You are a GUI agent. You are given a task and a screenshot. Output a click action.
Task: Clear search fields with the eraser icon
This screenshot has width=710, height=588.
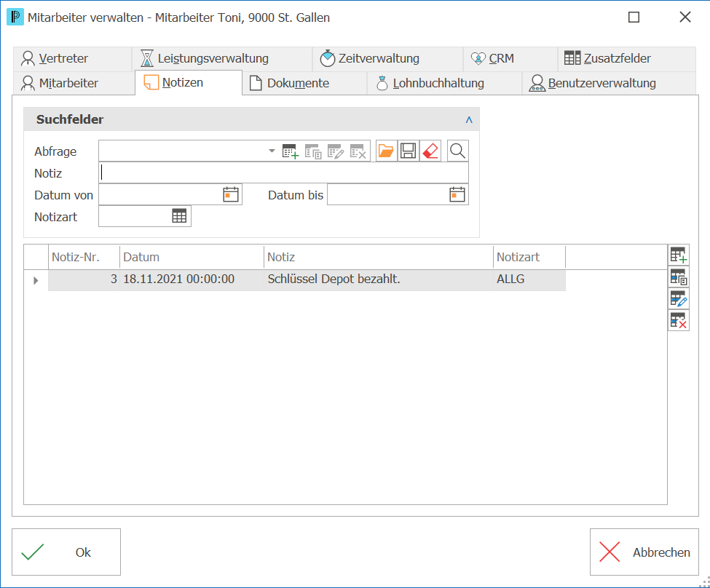point(430,151)
